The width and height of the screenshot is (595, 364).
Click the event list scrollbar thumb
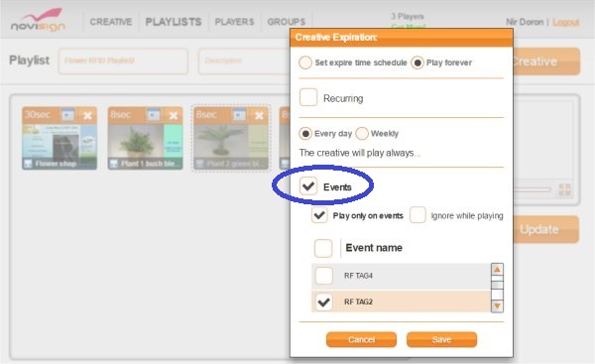pyautogui.click(x=497, y=285)
